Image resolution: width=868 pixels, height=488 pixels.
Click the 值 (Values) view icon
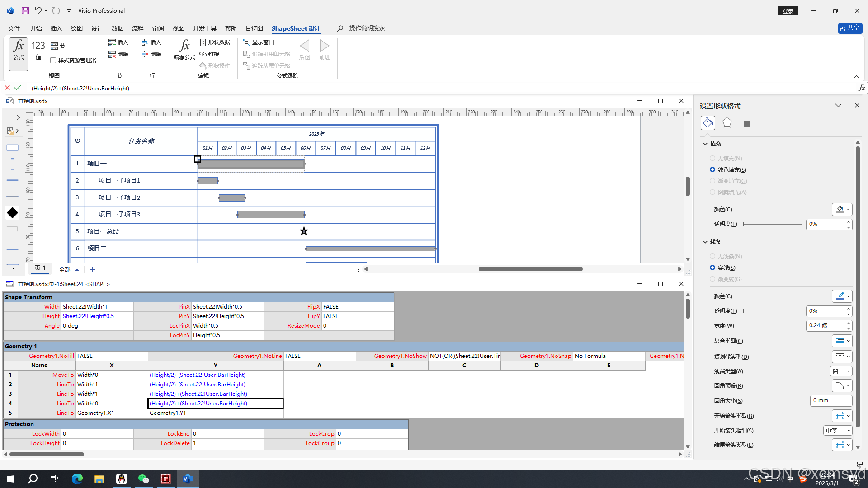(x=38, y=50)
